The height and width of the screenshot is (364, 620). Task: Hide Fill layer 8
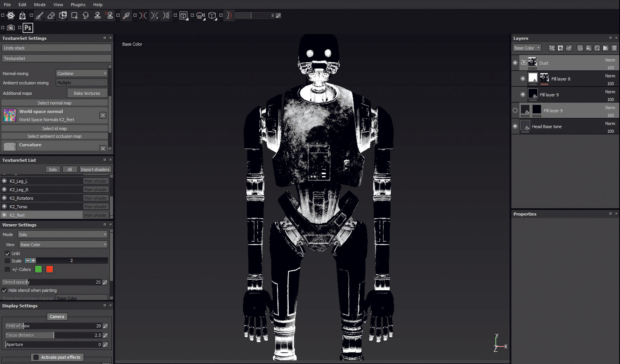[x=523, y=79]
